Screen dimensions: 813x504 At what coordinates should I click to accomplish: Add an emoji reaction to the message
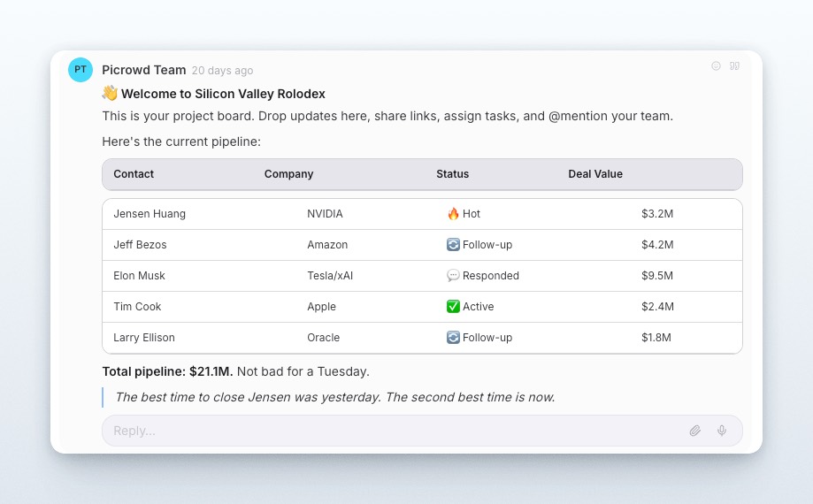click(x=716, y=65)
